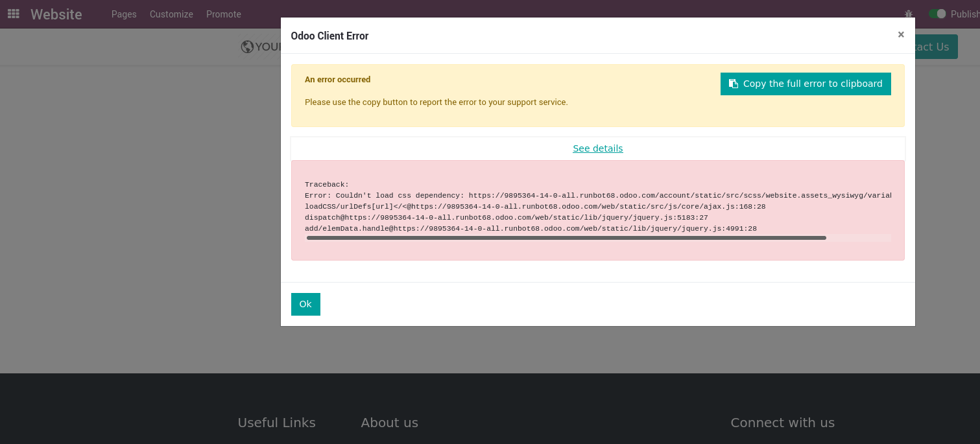The height and width of the screenshot is (444, 980).
Task: Click the clipboard icon on the copy button
Action: tap(734, 84)
